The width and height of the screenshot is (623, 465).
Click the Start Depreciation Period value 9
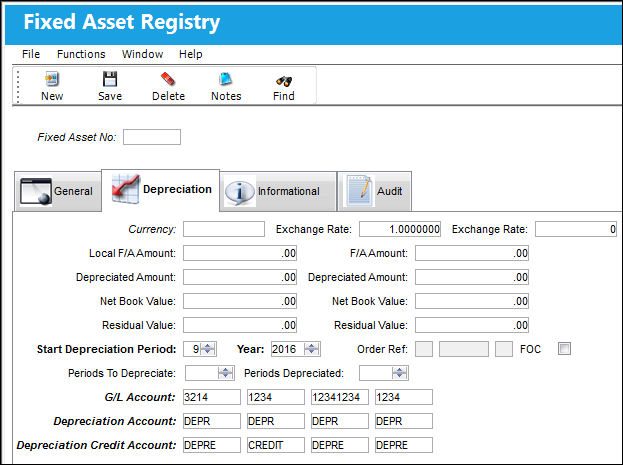pos(192,349)
